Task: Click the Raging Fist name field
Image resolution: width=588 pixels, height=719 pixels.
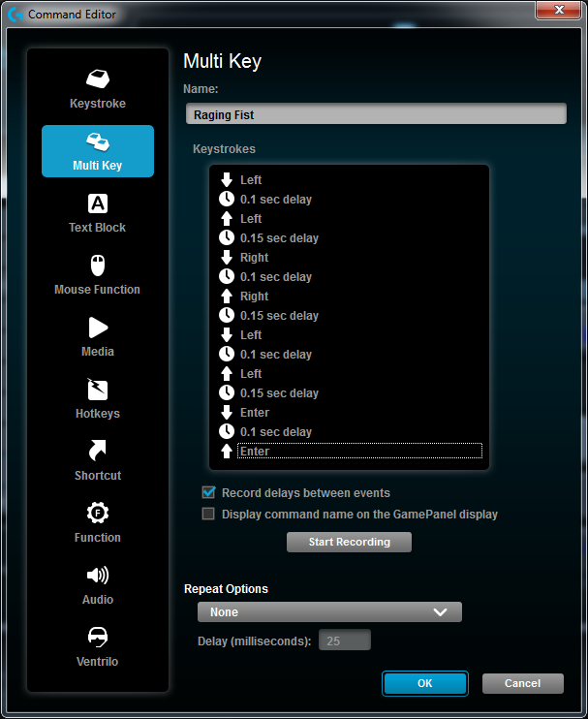Action: click(376, 114)
